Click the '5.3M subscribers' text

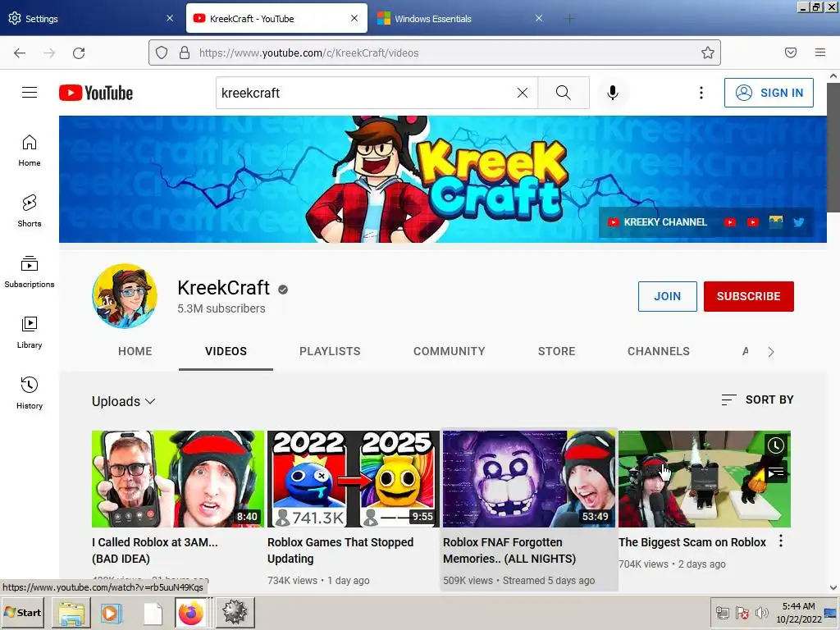pos(221,308)
